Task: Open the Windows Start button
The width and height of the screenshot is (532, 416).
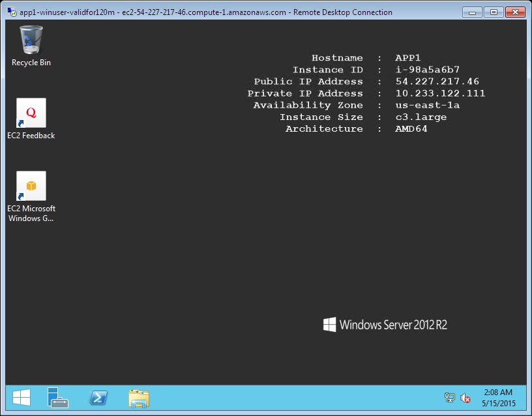Action: pos(22,398)
